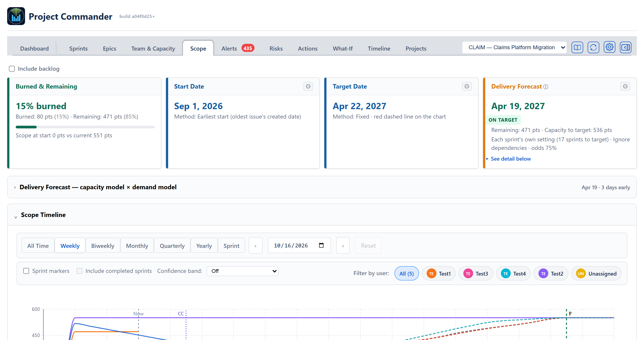This screenshot has height=340, width=644.
Task: Go to next period arrow
Action: [343, 246]
